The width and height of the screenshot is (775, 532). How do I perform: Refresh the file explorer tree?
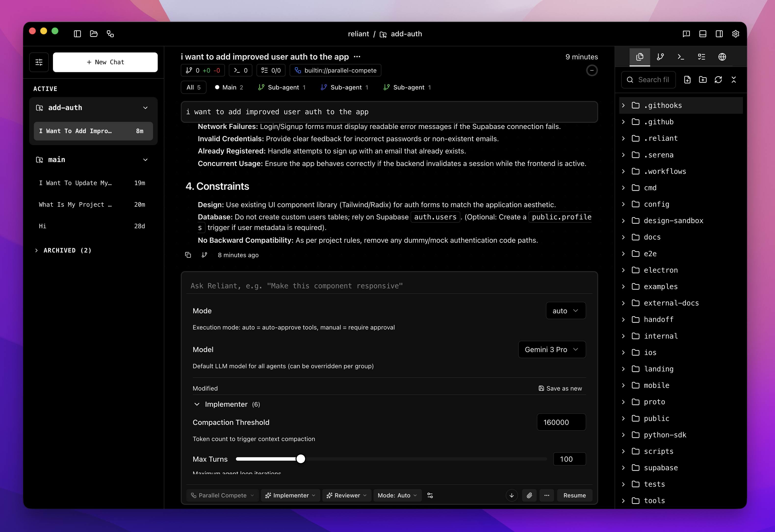(718, 80)
